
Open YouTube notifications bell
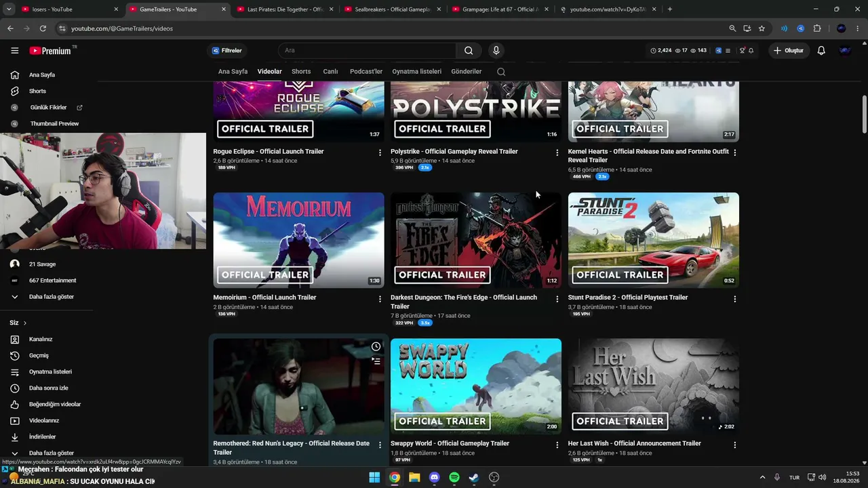click(x=821, y=51)
